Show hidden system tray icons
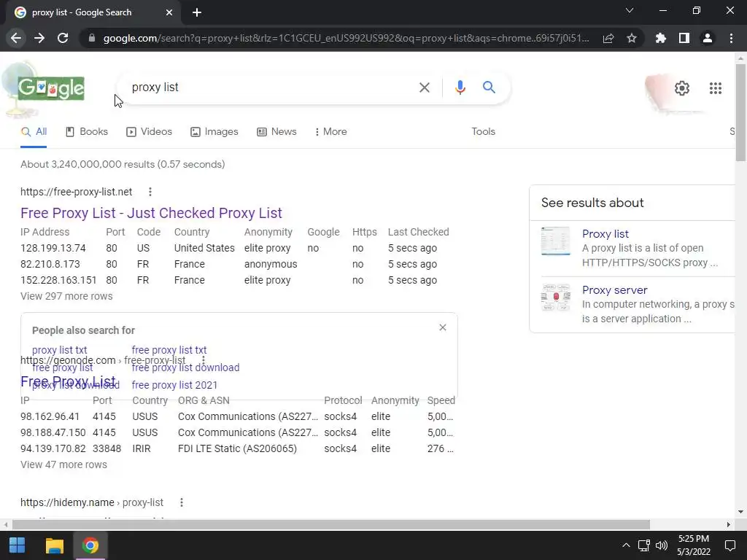Screen dimensions: 747x560 click(x=626, y=545)
